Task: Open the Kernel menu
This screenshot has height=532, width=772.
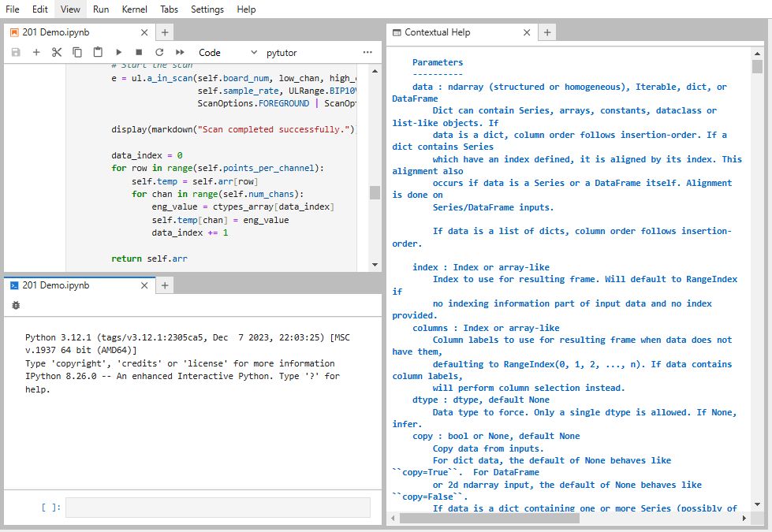Action: click(134, 9)
